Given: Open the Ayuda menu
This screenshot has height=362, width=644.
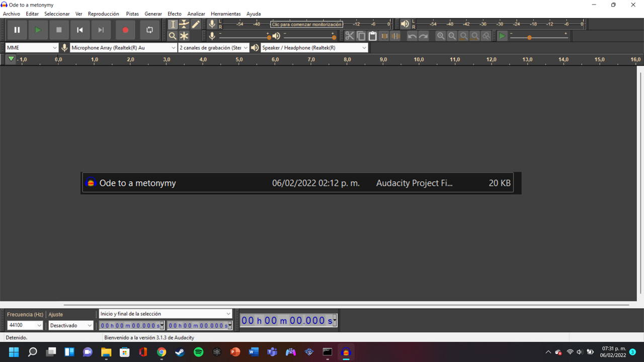Looking at the screenshot, I should pos(254,14).
